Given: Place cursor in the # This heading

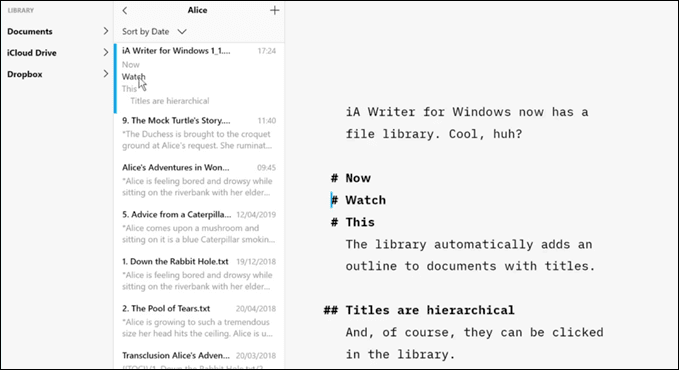Looking at the screenshot, I should (x=352, y=222).
